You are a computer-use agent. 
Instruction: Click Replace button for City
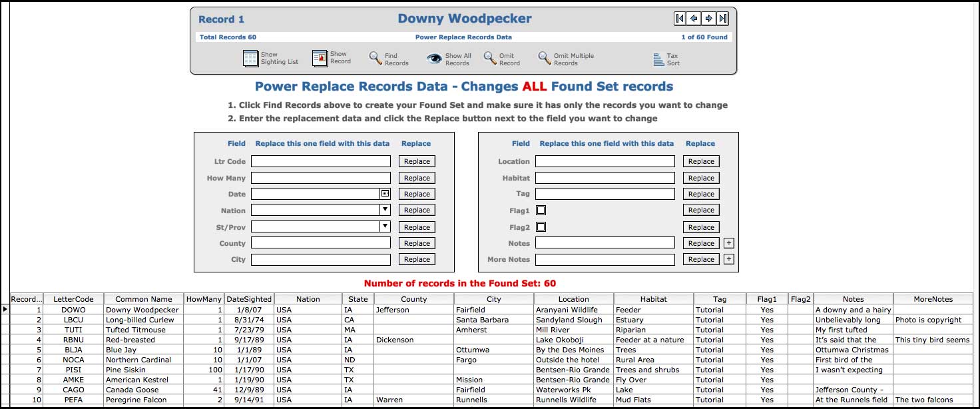pos(417,259)
